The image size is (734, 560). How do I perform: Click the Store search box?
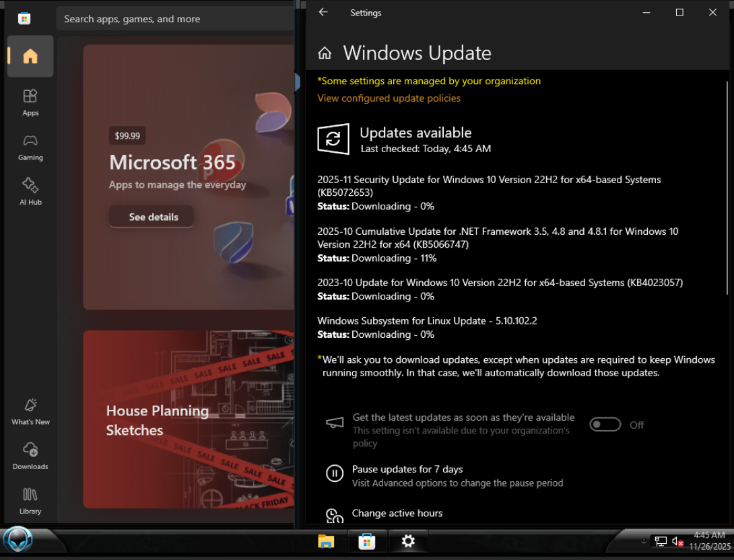pos(175,19)
